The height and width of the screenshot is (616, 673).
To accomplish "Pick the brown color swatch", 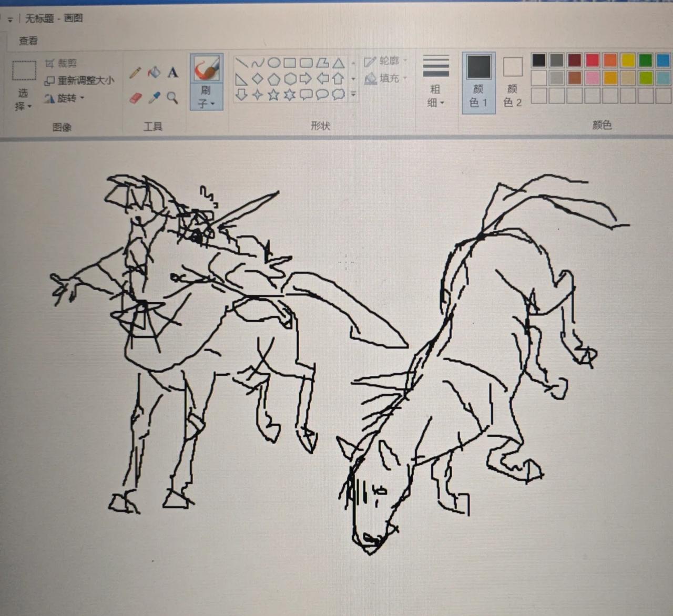I will [574, 78].
